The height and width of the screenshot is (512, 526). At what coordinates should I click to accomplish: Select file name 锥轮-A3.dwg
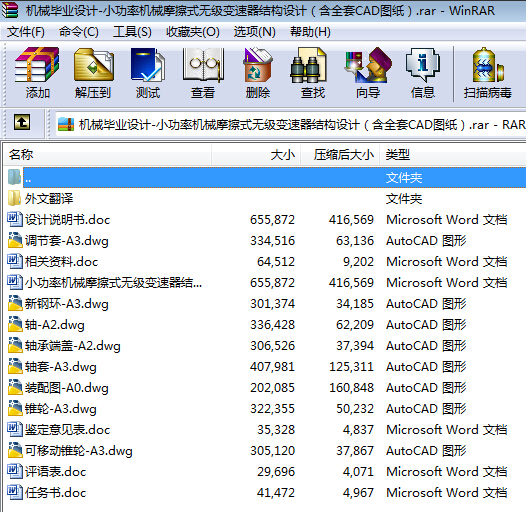click(61, 409)
